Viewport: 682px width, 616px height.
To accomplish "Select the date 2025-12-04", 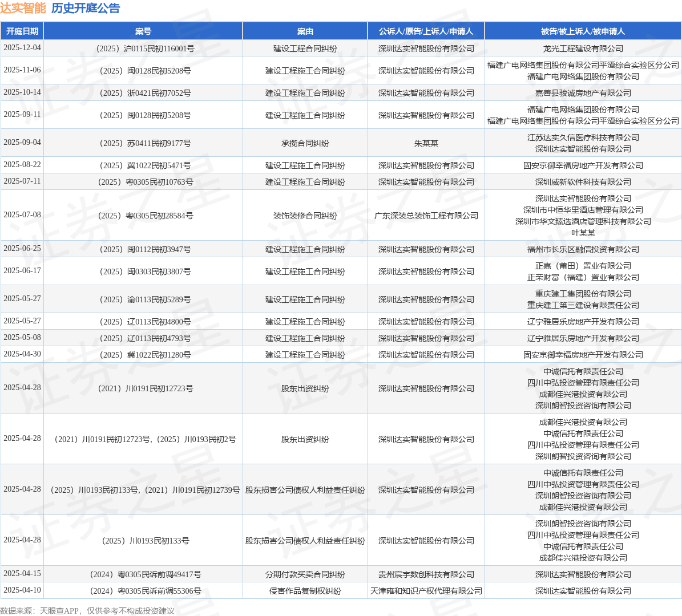I will coord(22,48).
